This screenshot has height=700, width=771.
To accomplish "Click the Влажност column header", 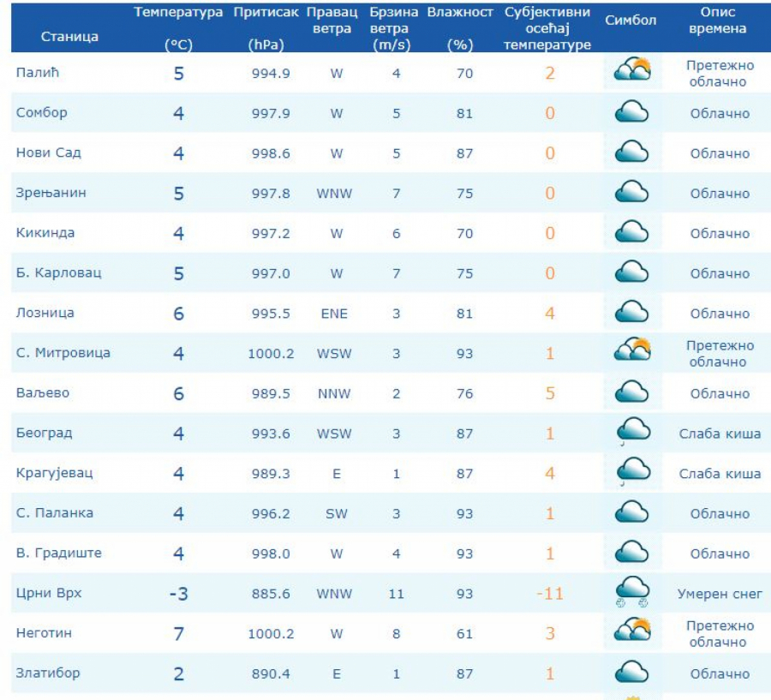I will (460, 13).
